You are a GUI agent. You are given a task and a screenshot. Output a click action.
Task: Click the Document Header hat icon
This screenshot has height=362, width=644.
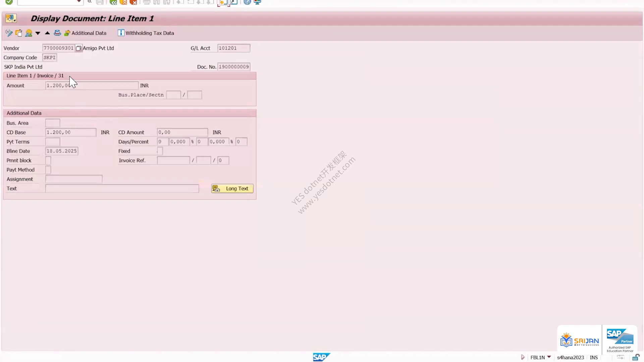click(x=57, y=33)
